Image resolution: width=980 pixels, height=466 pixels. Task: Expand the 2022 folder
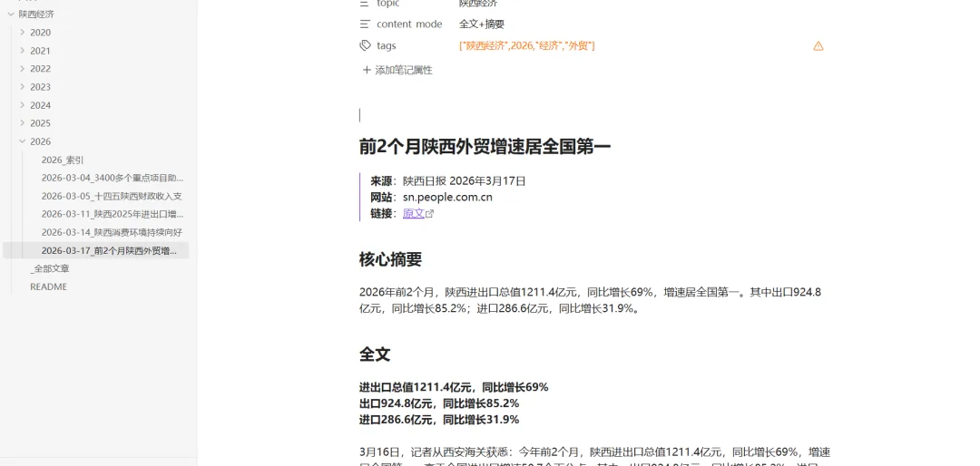coord(23,68)
